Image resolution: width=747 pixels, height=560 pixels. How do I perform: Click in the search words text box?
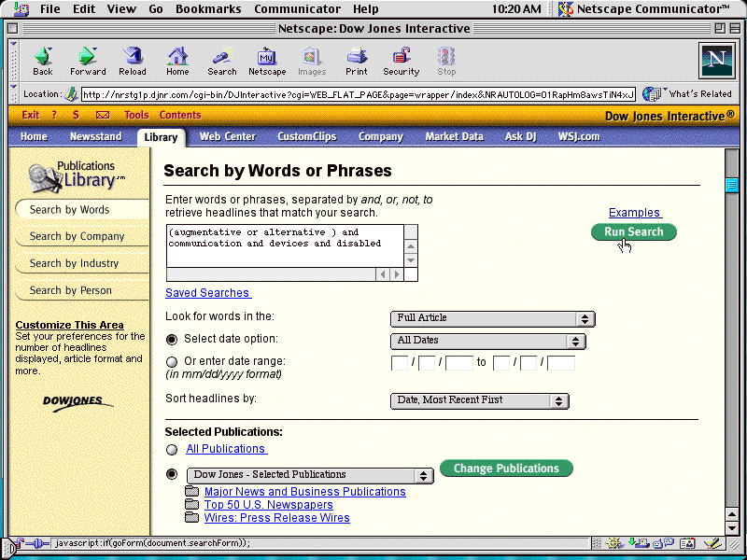(286, 245)
